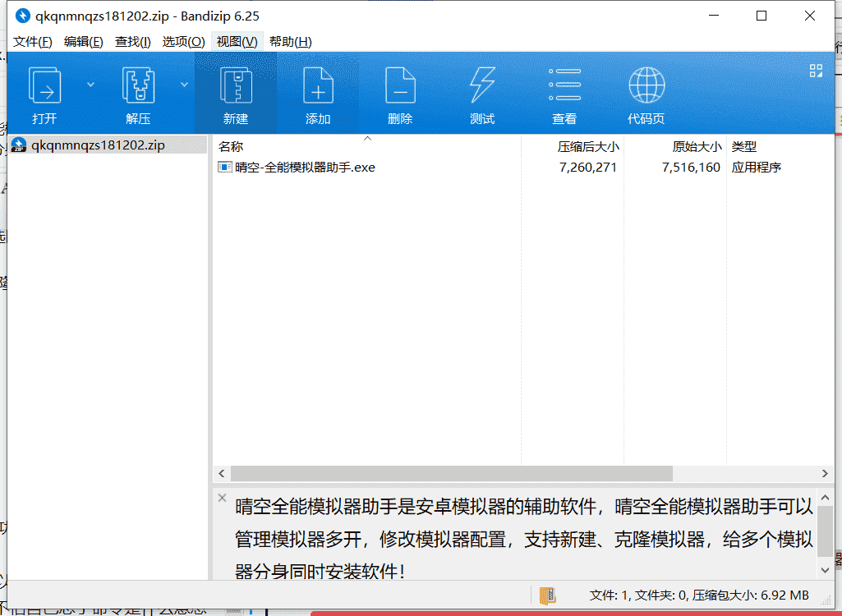
Task: Click horizontal scrollbar right arrow
Action: point(825,474)
